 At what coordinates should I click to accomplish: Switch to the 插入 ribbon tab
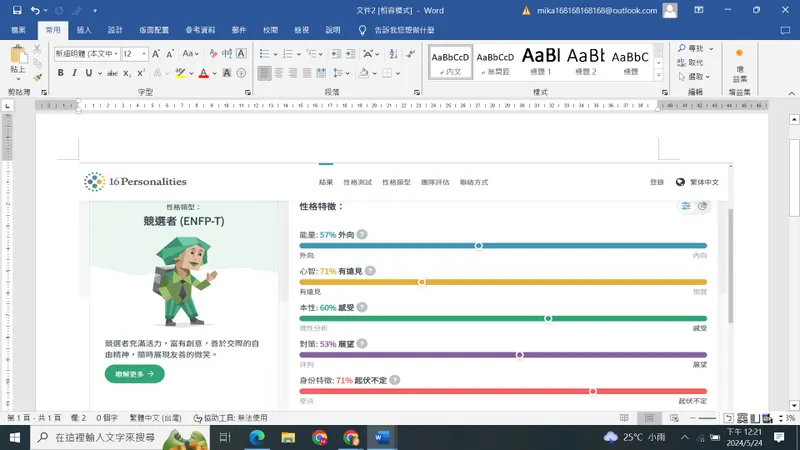coord(84,31)
